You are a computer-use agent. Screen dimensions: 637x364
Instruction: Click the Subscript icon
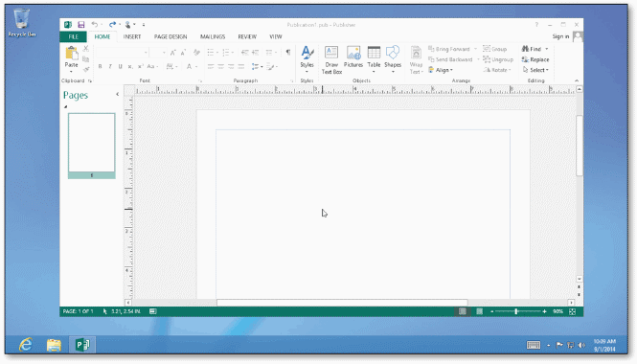[130, 66]
